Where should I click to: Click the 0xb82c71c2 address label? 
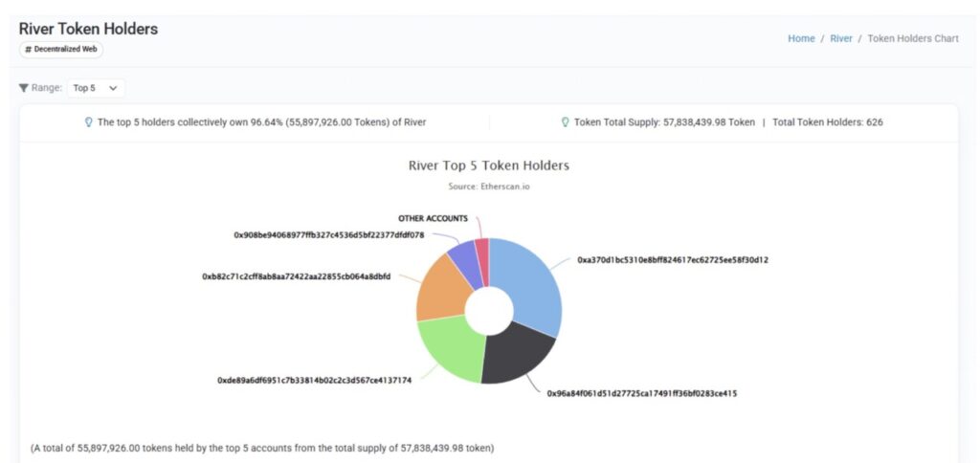296,276
